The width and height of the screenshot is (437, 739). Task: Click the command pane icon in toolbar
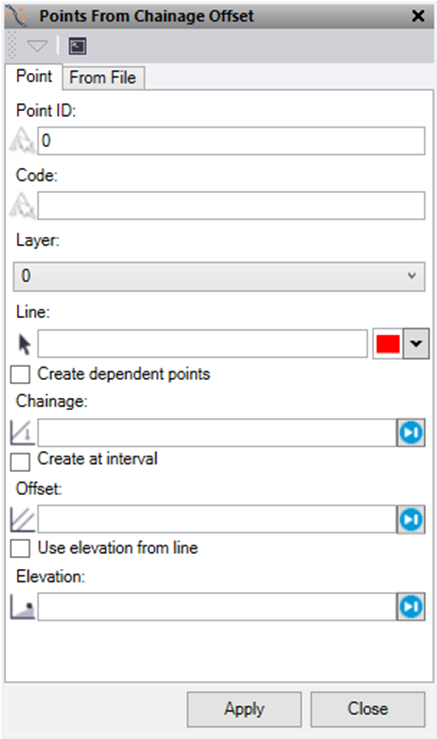pos(77,46)
